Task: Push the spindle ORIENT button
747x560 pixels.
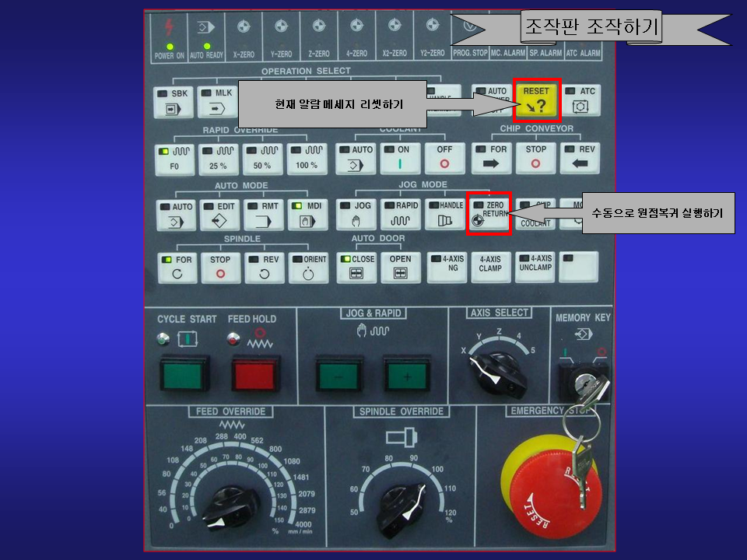Action: (x=309, y=268)
